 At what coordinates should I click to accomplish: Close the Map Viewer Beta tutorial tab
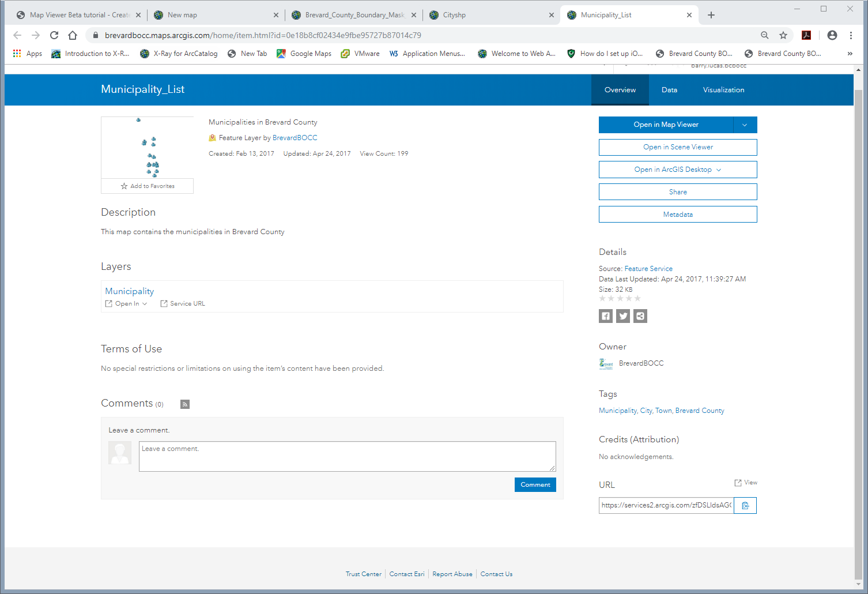[138, 15]
